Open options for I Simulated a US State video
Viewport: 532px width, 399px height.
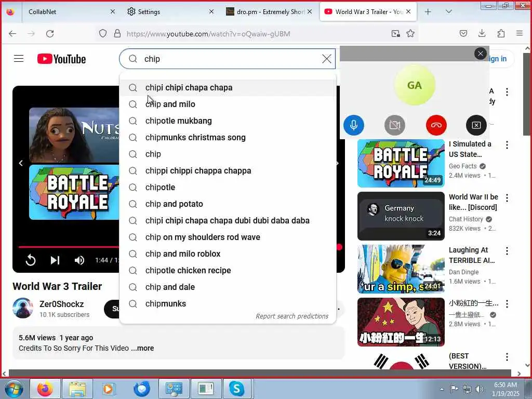coord(507,145)
